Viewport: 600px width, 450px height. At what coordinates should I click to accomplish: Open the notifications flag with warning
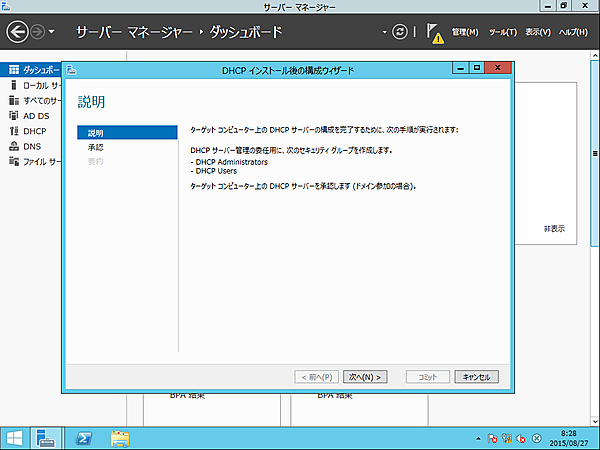tap(435, 34)
